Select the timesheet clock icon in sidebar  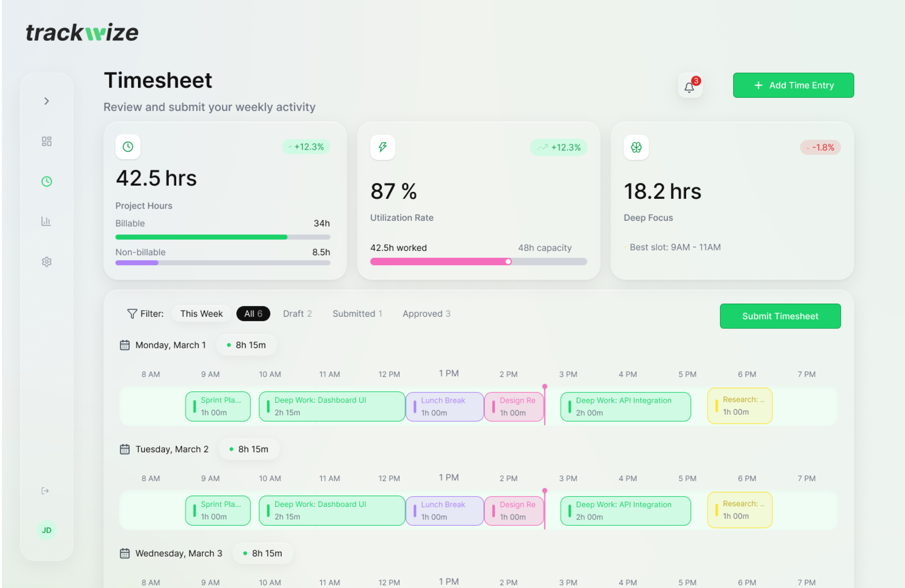tap(46, 181)
